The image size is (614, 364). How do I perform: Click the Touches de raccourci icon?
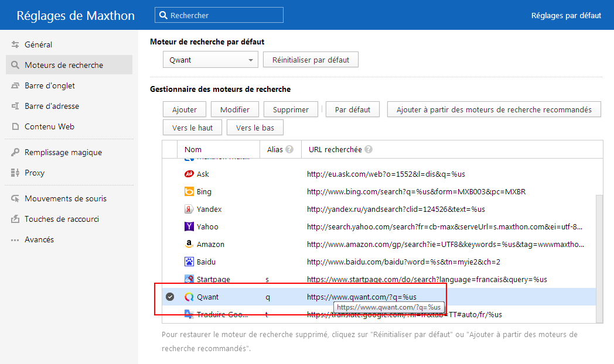tap(15, 219)
